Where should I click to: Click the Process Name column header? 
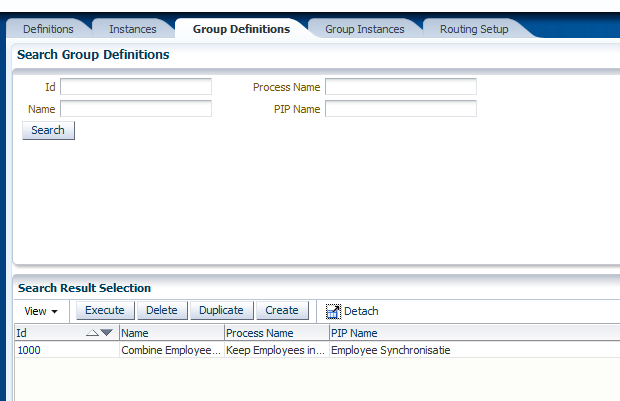pyautogui.click(x=276, y=333)
